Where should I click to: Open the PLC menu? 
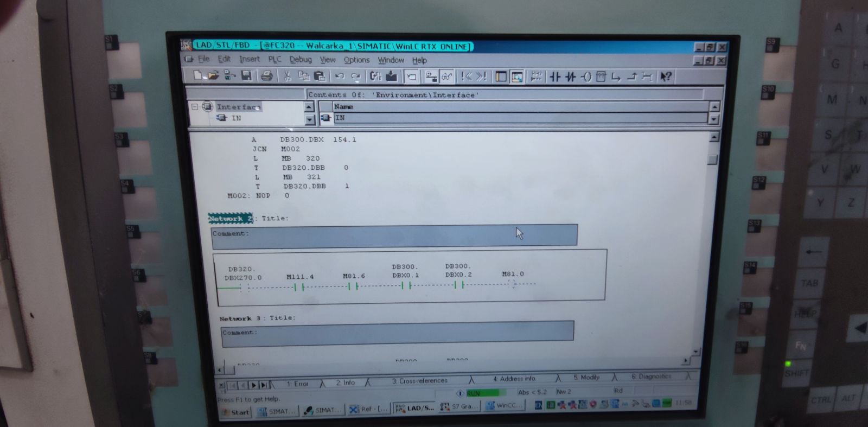[x=275, y=59]
